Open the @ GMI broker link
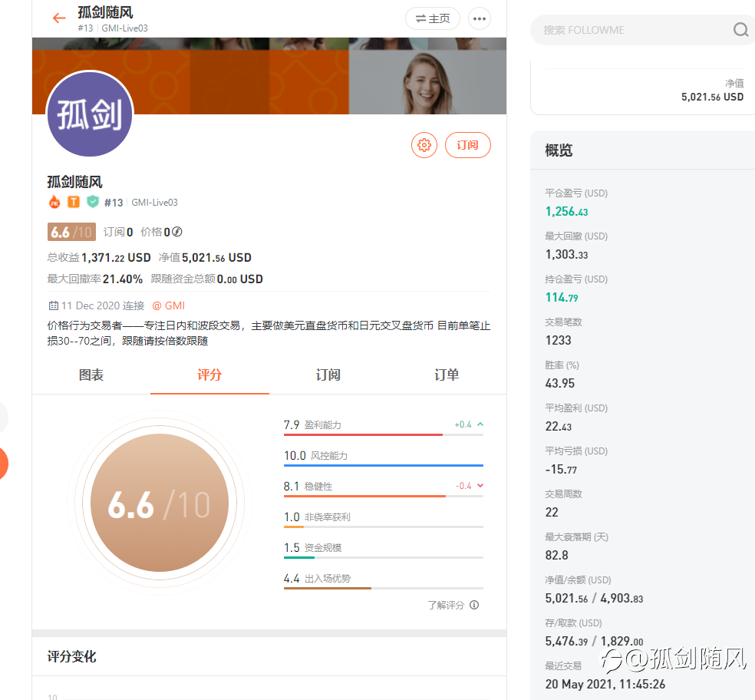The width and height of the screenshot is (755, 700). [x=169, y=305]
